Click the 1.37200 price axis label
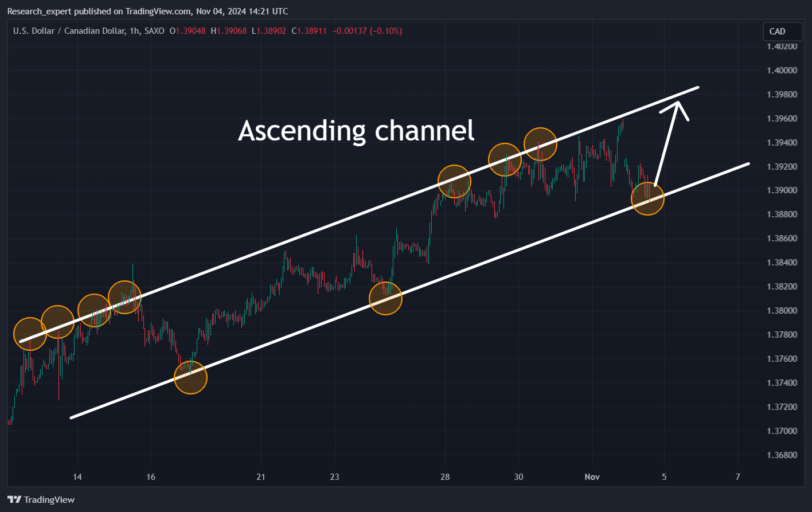The width and height of the screenshot is (812, 512). [x=783, y=407]
